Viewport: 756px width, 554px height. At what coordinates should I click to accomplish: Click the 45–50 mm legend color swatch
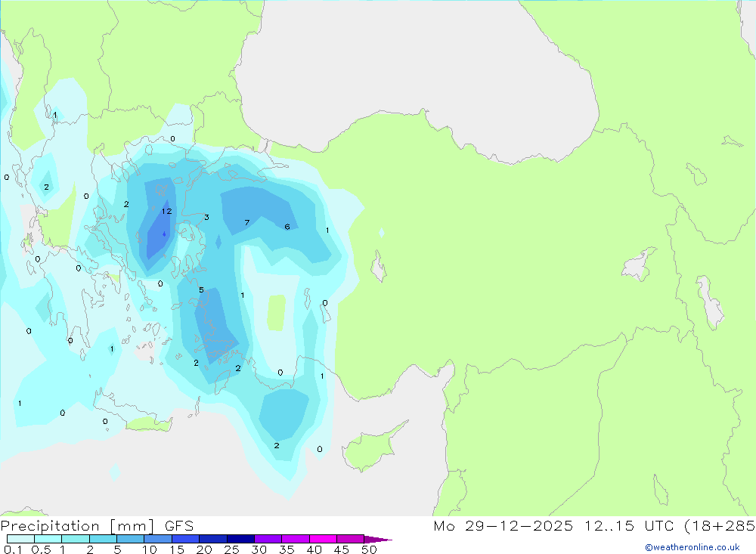350,539
